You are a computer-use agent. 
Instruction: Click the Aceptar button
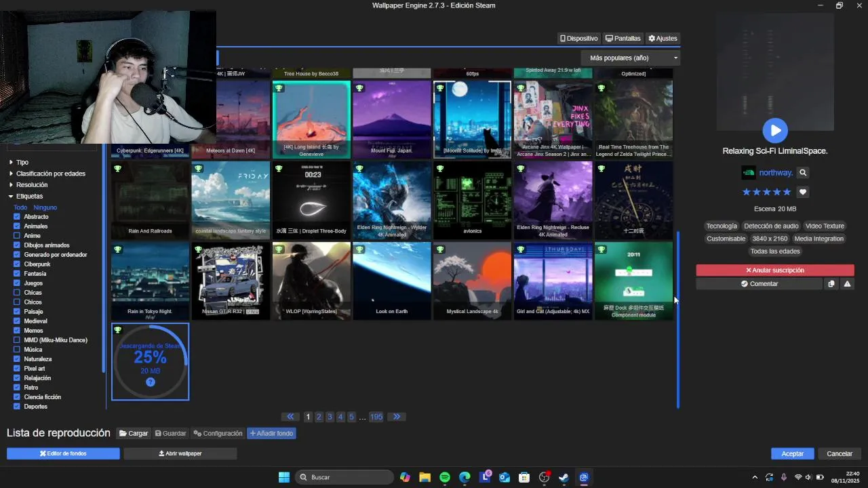793,453
